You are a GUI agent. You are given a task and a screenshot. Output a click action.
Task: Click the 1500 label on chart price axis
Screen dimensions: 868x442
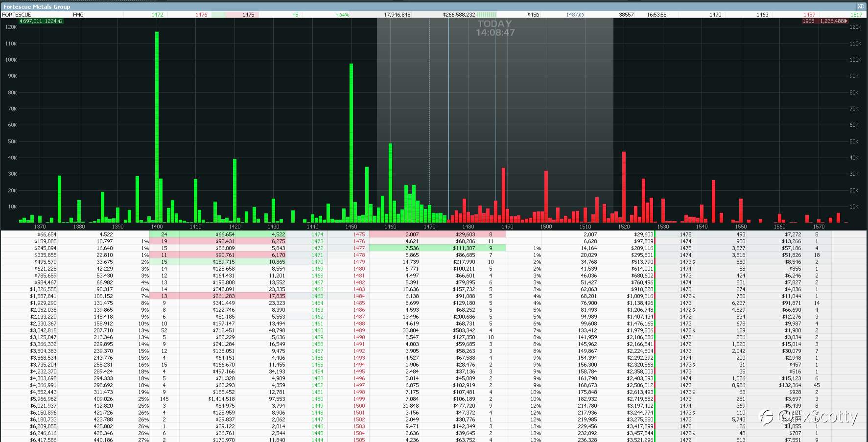546,227
